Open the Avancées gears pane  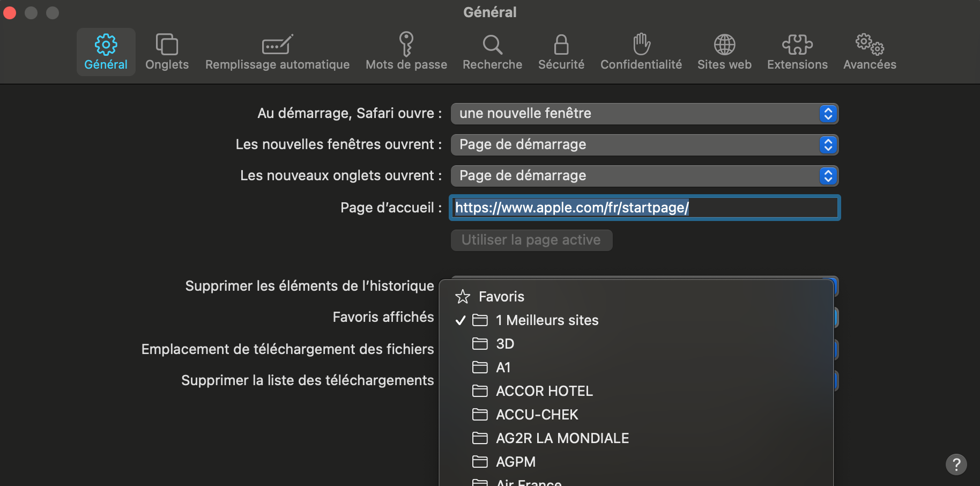(870, 52)
